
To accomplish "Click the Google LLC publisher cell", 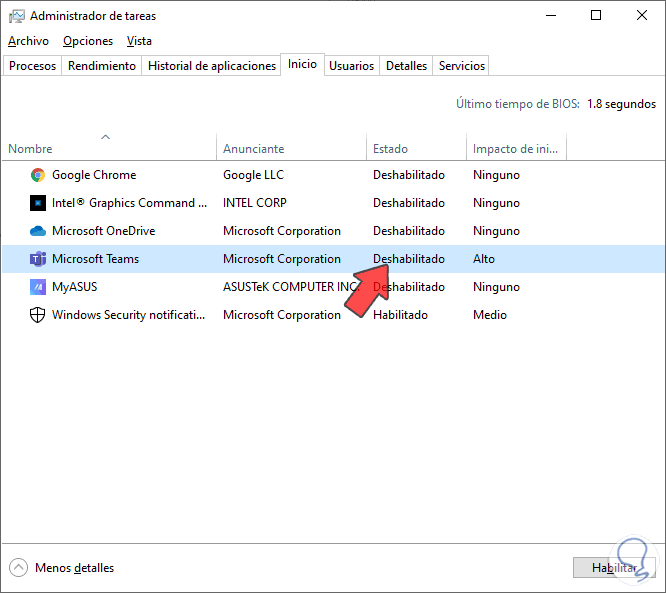I will tap(254, 175).
